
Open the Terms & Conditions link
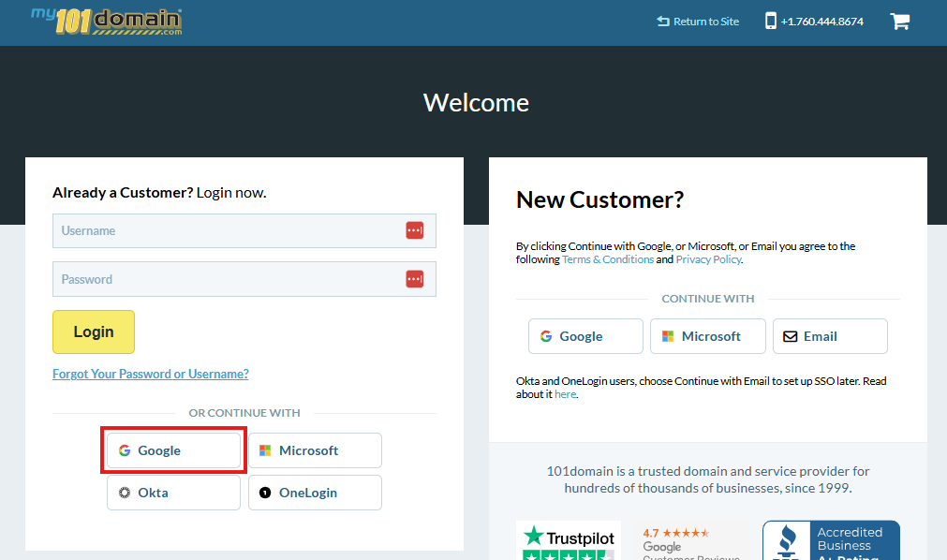click(x=607, y=258)
